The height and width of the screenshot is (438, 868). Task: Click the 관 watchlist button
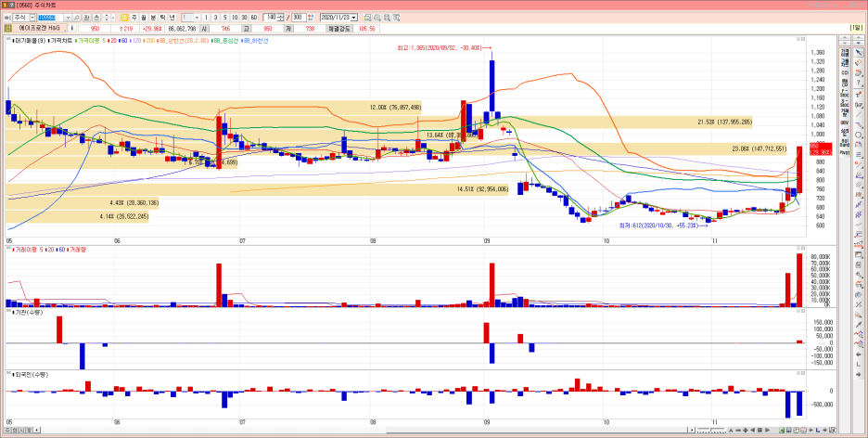[x=87, y=17]
